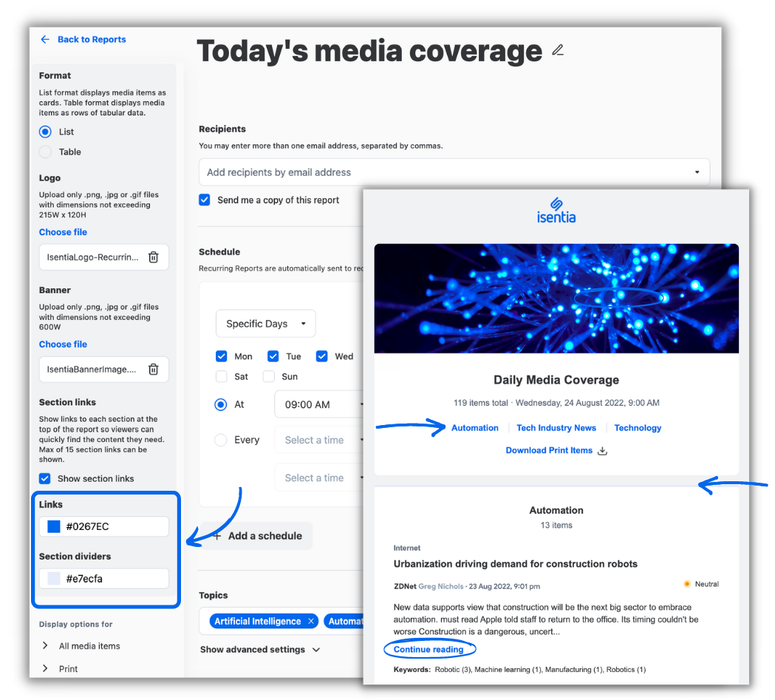This screenshot has height=700, width=775.
Task: Click the IsentiaBannerImage.... file name
Action: 92,370
